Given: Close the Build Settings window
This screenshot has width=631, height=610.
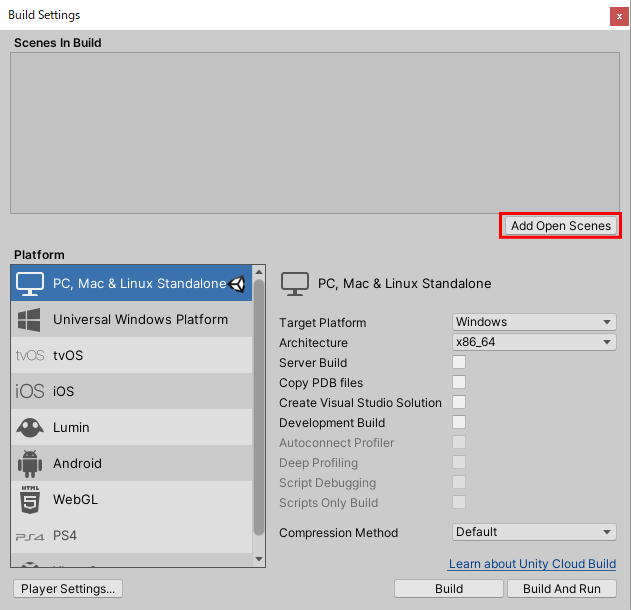Looking at the screenshot, I should coord(619,16).
